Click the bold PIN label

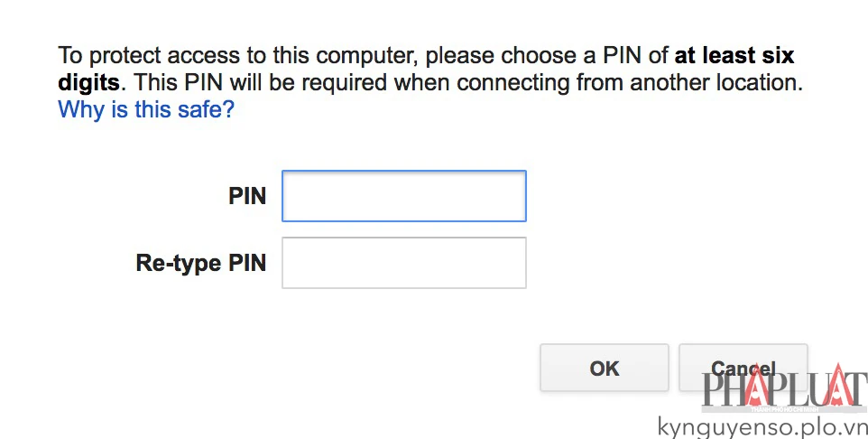[x=247, y=196]
